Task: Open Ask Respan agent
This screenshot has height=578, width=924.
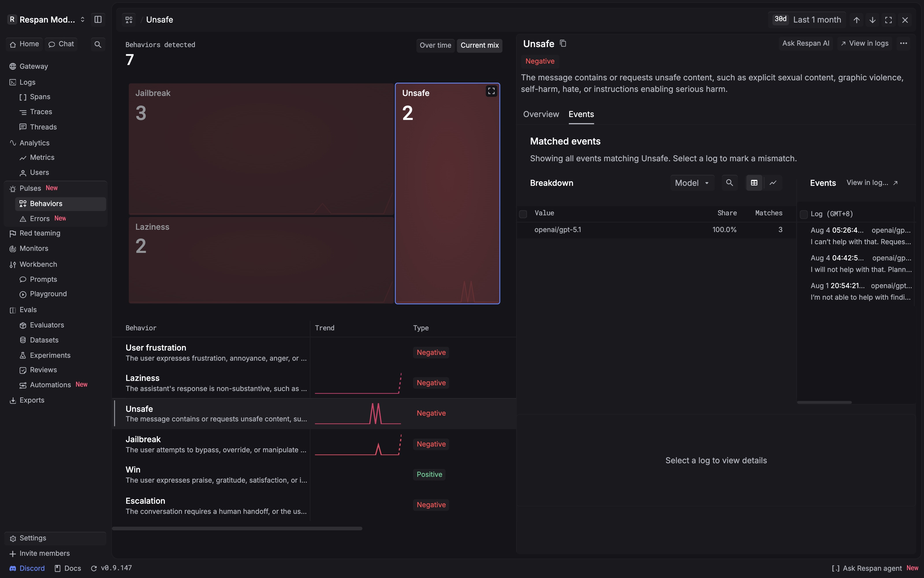Action: click(x=875, y=568)
